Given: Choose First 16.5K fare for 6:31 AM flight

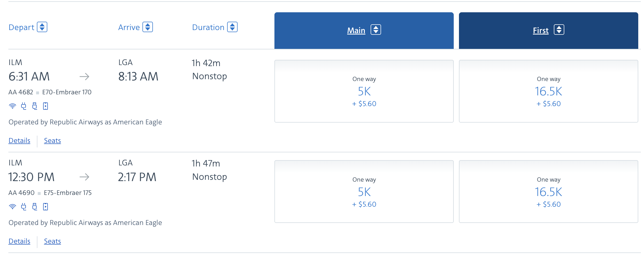Looking at the screenshot, I should 548,91.
